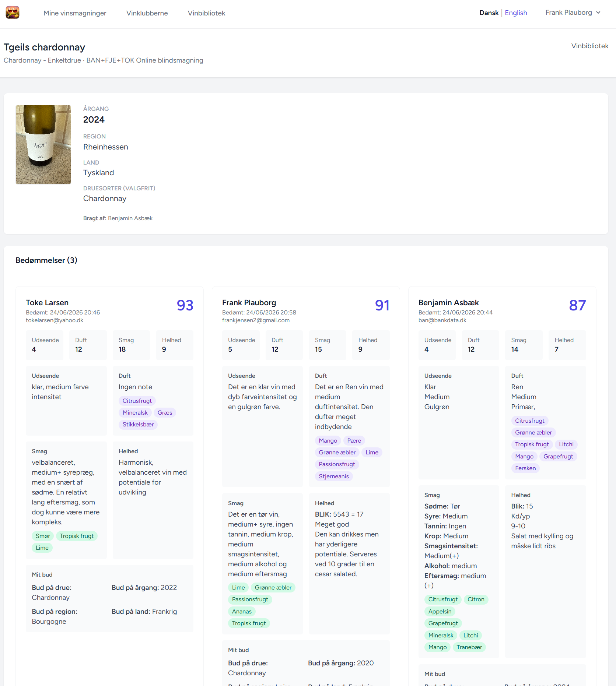Click Bud på årgang: 2020 text
616x686 pixels.
tap(341, 663)
